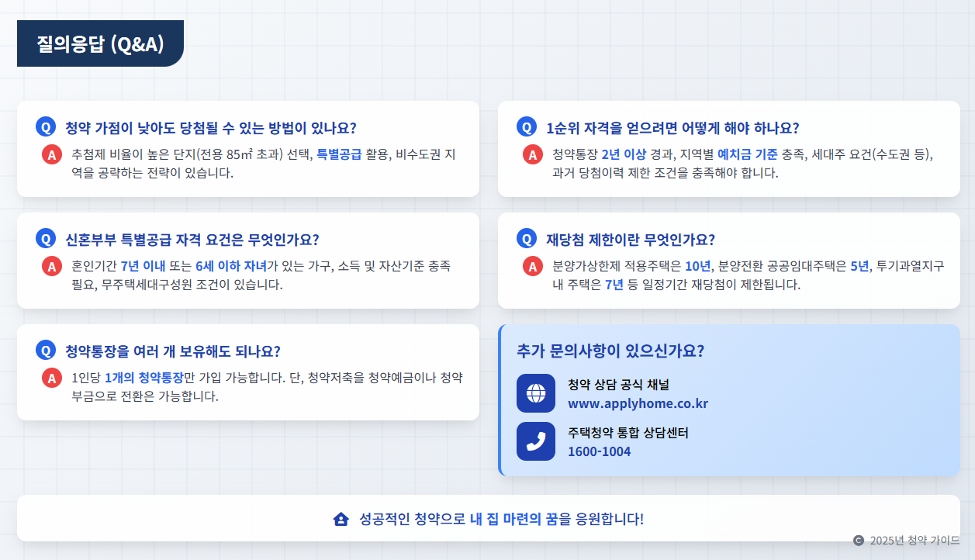Click the house icon in the bottom banner
The image size is (975, 560).
pos(341,519)
